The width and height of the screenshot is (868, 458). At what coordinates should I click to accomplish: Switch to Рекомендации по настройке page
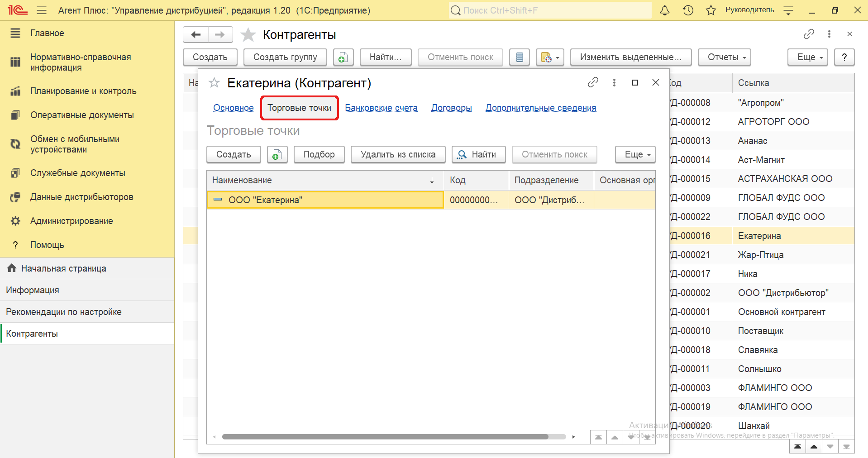pyautogui.click(x=87, y=312)
